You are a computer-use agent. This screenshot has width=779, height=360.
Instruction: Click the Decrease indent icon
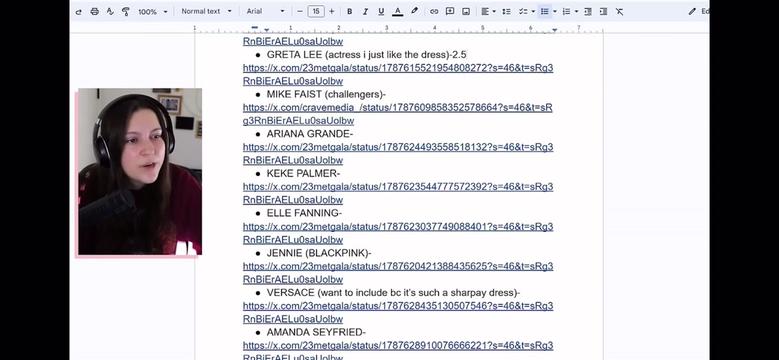tap(588, 11)
